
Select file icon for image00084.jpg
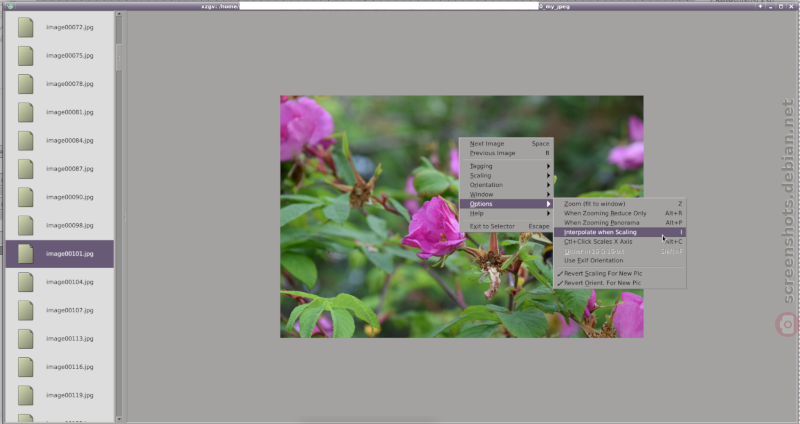click(x=26, y=140)
